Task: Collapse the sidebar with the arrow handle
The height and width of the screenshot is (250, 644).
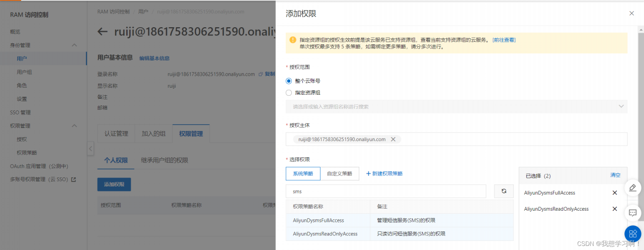Action: (x=91, y=149)
